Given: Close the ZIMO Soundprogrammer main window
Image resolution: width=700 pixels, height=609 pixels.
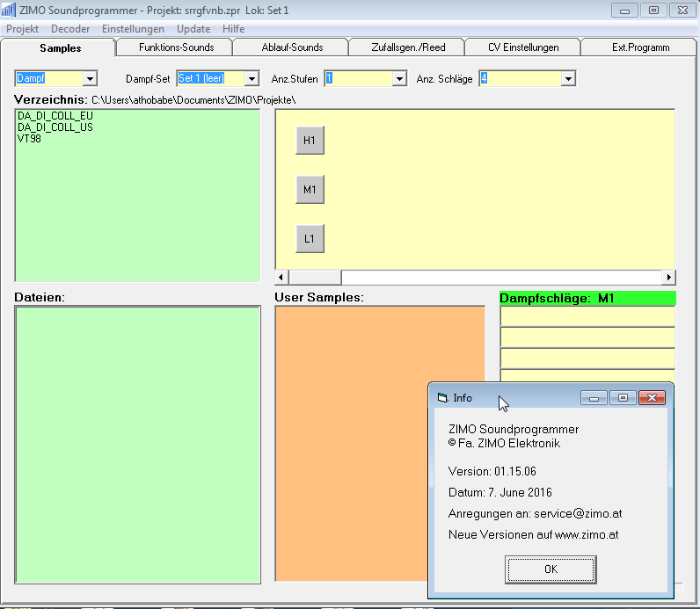Looking at the screenshot, I should point(682,11).
